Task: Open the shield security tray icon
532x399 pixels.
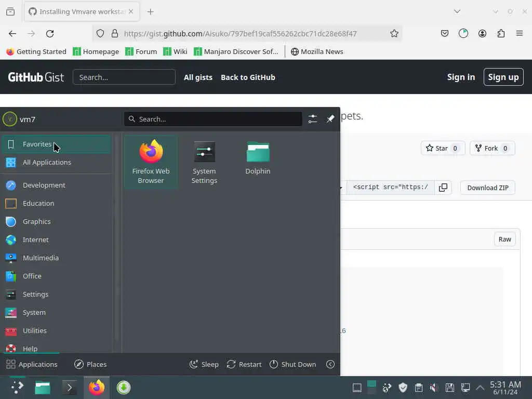Action: tap(403, 388)
